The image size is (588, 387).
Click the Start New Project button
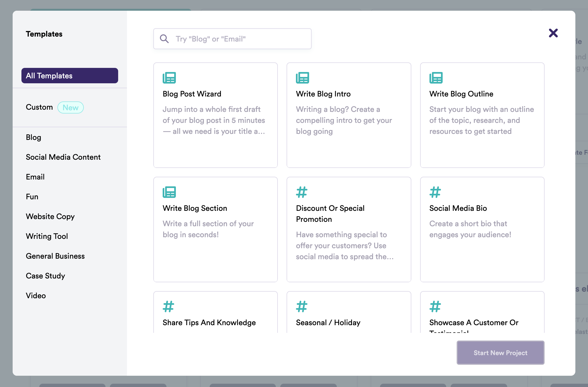click(x=500, y=353)
